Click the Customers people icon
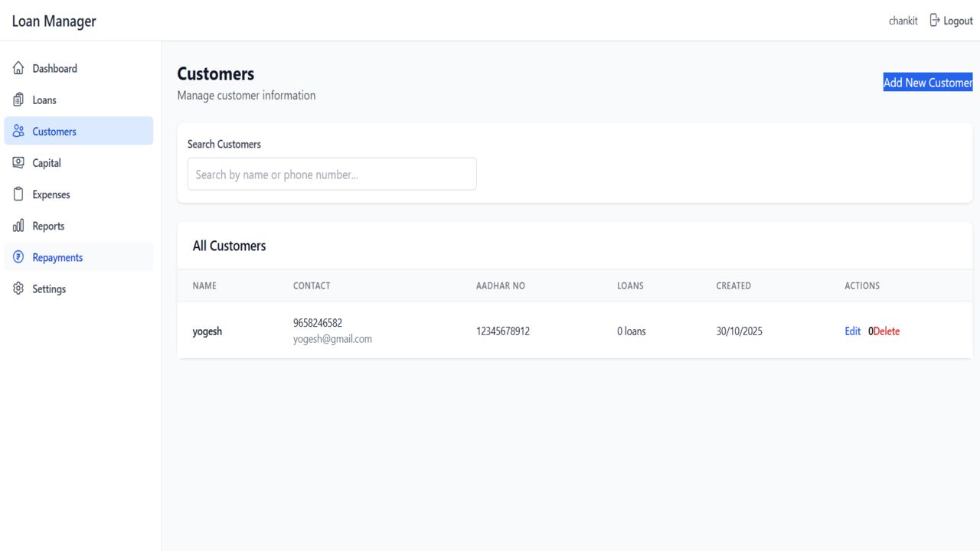 coord(18,131)
